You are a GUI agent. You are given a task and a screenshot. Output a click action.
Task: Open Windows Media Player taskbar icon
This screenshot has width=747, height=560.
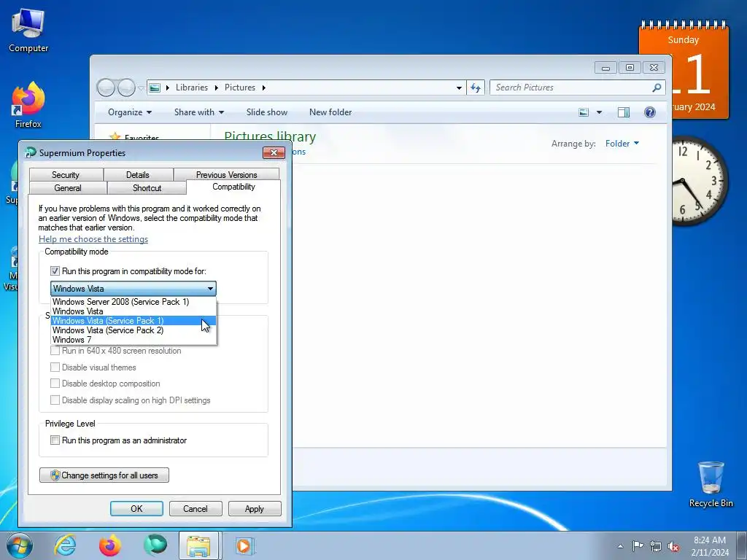(x=244, y=545)
